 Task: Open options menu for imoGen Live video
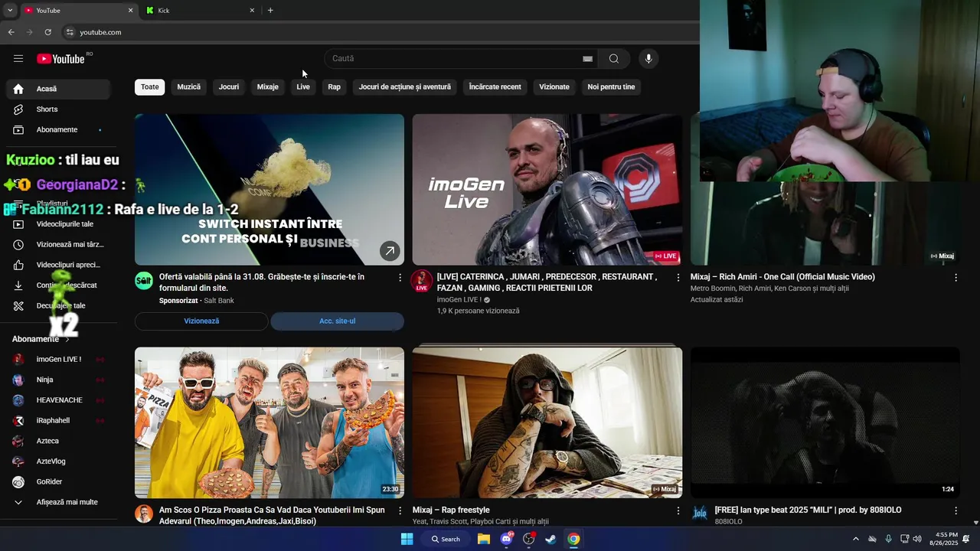click(678, 278)
